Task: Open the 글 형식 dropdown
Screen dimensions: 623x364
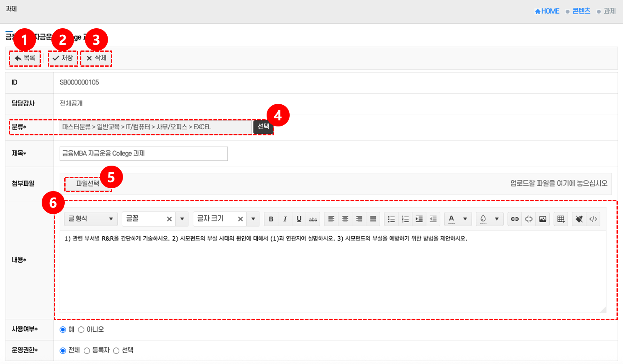Action: tap(91, 219)
